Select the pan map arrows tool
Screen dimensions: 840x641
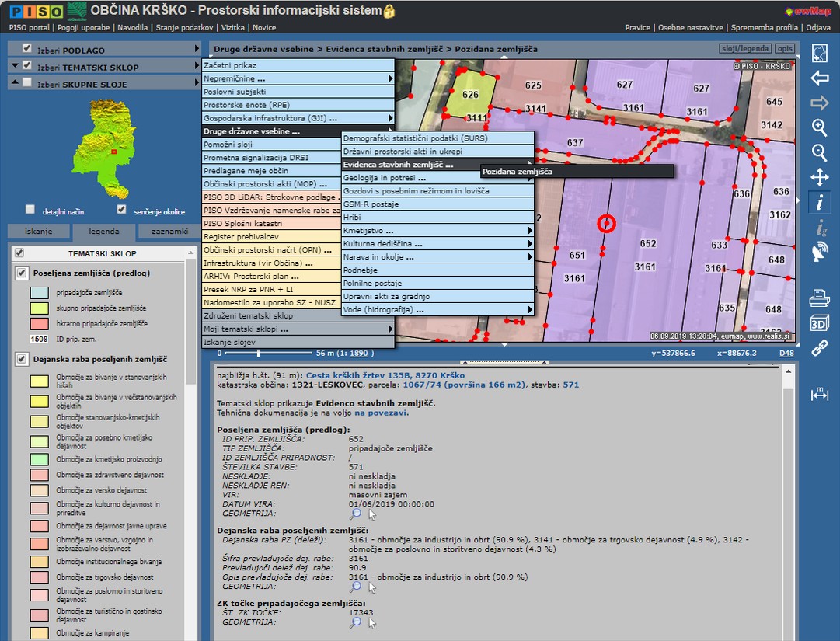[x=819, y=177]
